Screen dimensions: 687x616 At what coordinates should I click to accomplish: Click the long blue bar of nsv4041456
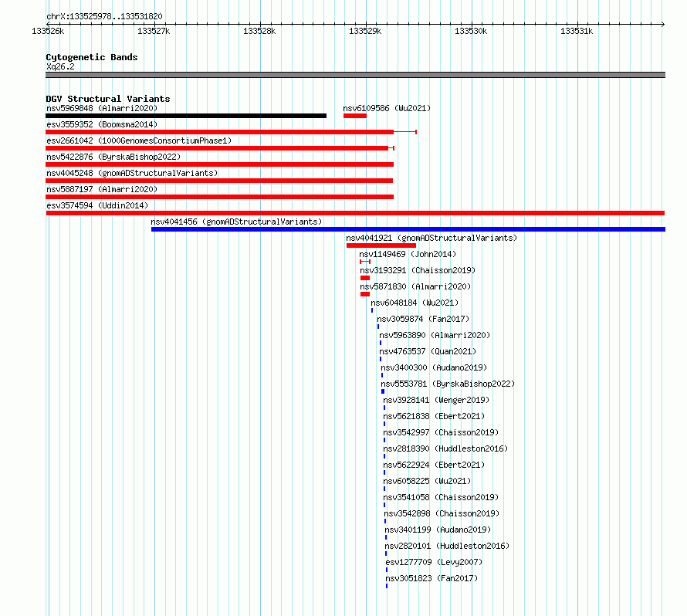(408, 229)
